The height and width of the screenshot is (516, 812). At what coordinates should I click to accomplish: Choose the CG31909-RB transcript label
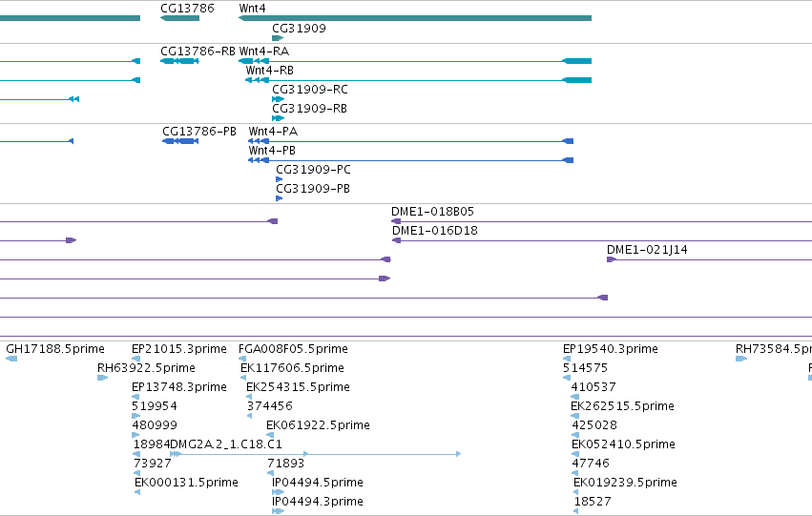point(310,109)
